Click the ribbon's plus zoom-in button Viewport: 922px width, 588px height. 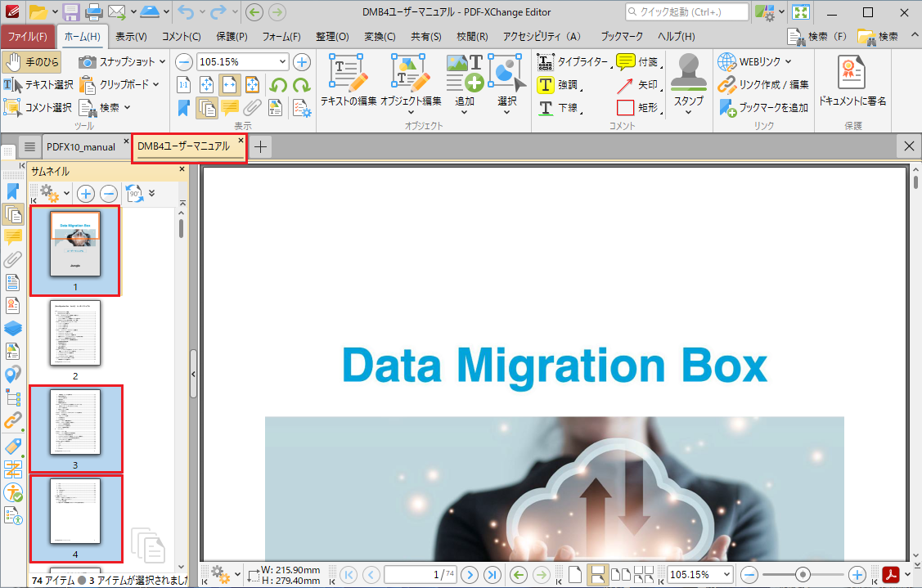point(302,61)
